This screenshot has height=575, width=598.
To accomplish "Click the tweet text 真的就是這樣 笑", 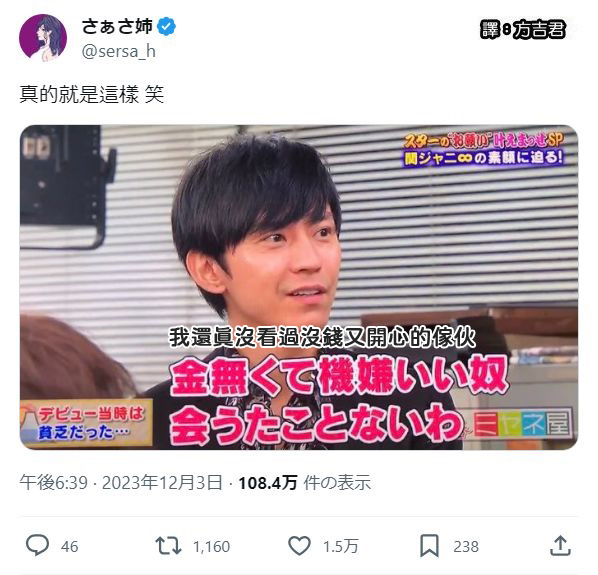I will 92,94.
